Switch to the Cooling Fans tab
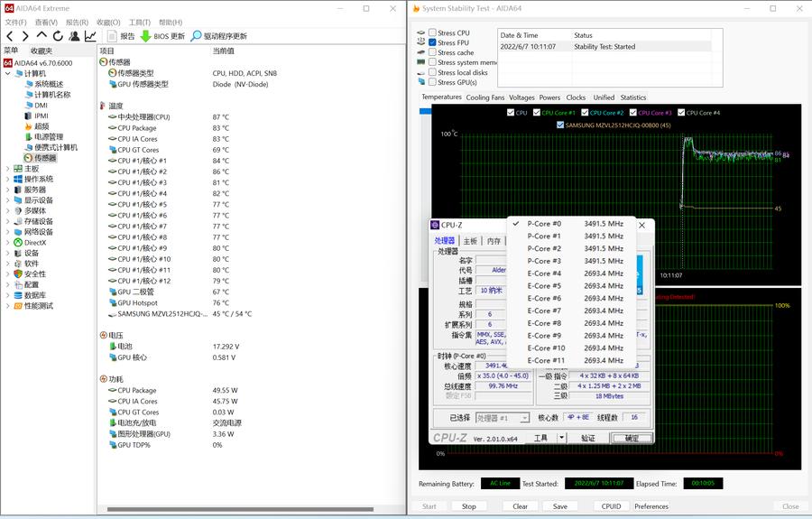 (x=484, y=97)
